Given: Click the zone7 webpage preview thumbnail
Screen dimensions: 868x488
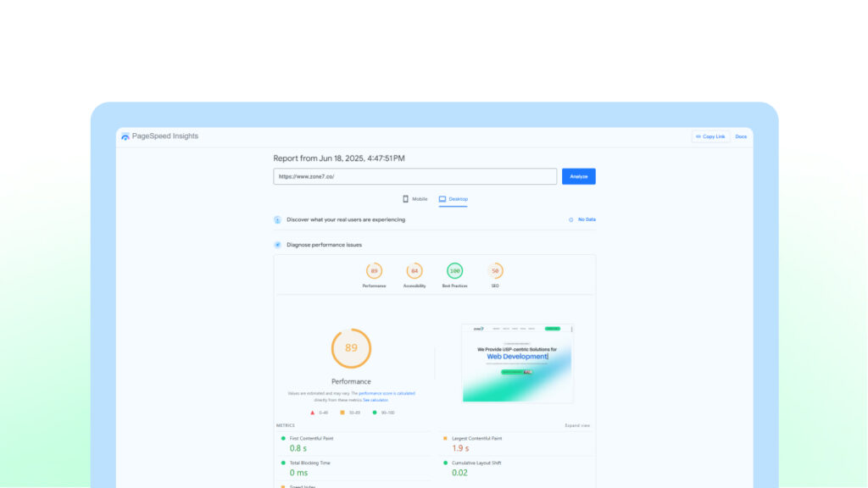Looking at the screenshot, I should [x=517, y=363].
